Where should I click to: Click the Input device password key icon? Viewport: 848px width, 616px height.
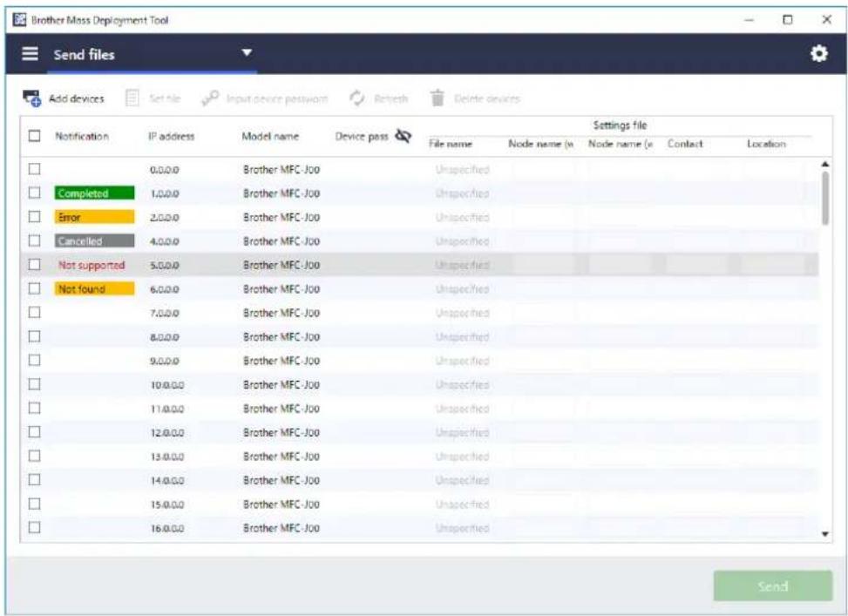click(x=210, y=98)
